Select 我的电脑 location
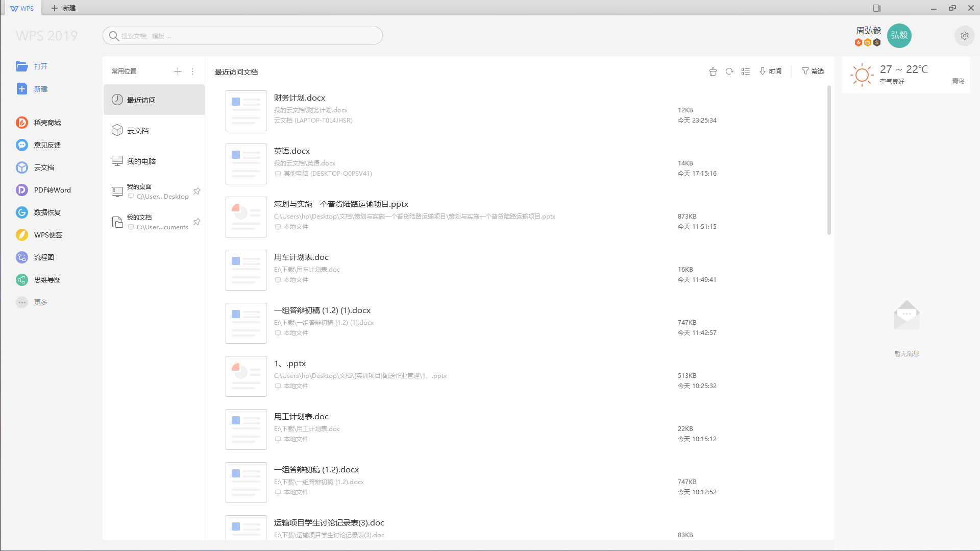The height and width of the screenshot is (551, 980). tap(154, 161)
